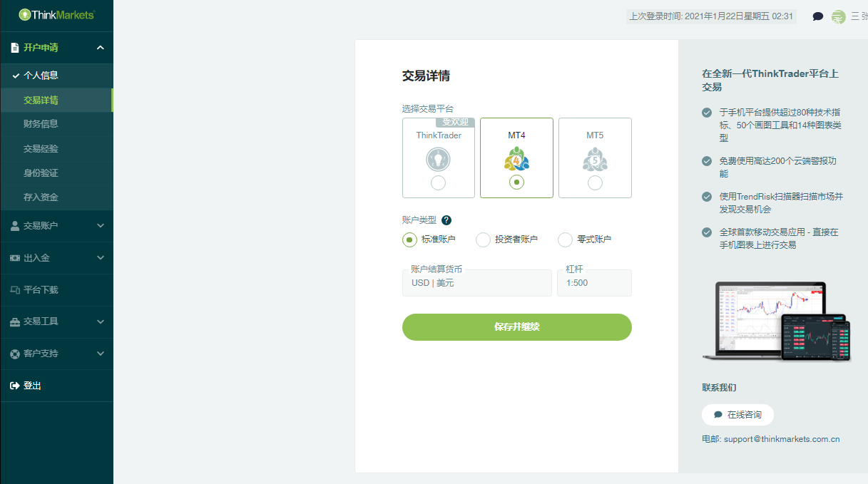Expand the 出入金 menu chevron

click(x=101, y=258)
